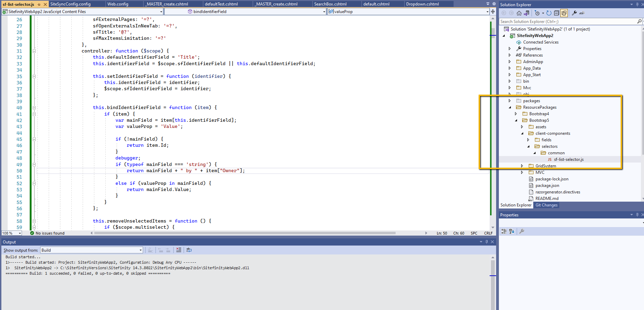This screenshot has width=644, height=310.
Task: Refresh the Solution Explorer tree
Action: (548, 13)
